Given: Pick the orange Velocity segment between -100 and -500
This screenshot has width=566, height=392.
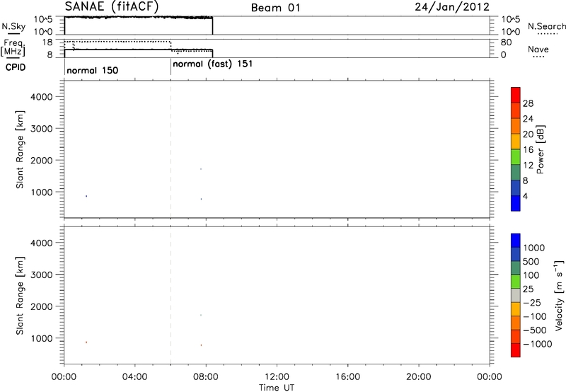Looking at the screenshot, I should [x=516, y=323].
